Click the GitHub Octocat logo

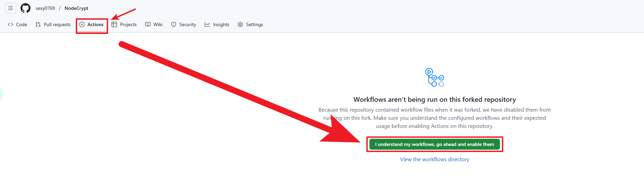pos(25,8)
